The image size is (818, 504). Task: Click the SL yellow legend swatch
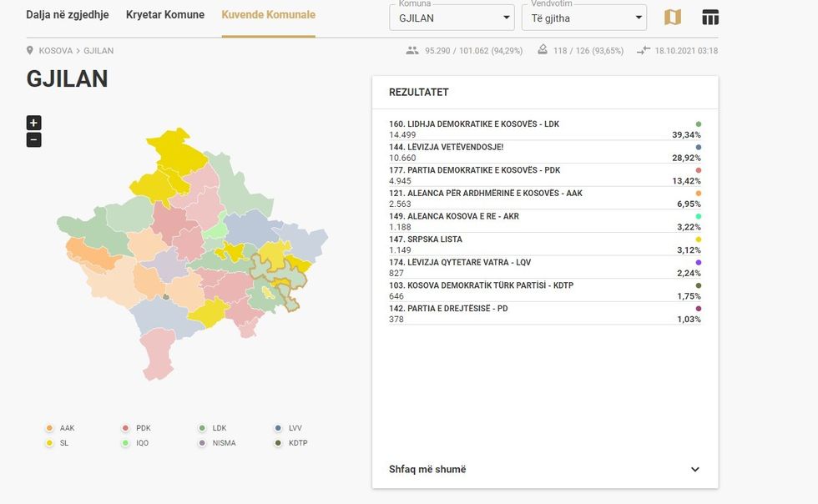click(50, 443)
